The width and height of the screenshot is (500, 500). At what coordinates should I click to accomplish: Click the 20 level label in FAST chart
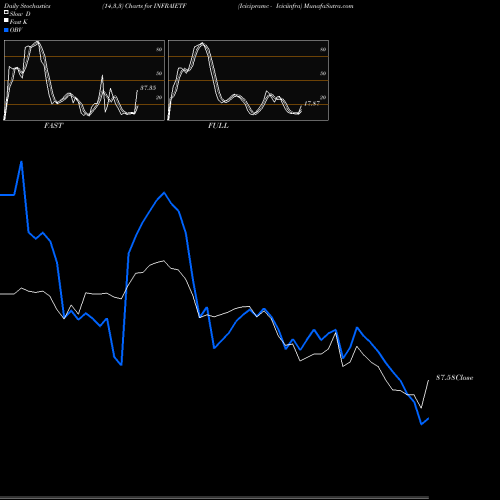click(159, 97)
